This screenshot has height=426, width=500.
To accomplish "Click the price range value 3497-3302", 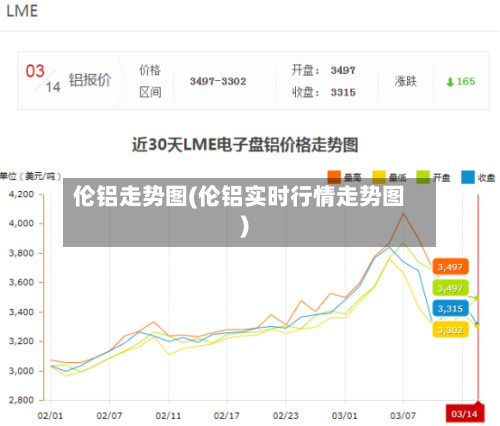I will (x=218, y=81).
